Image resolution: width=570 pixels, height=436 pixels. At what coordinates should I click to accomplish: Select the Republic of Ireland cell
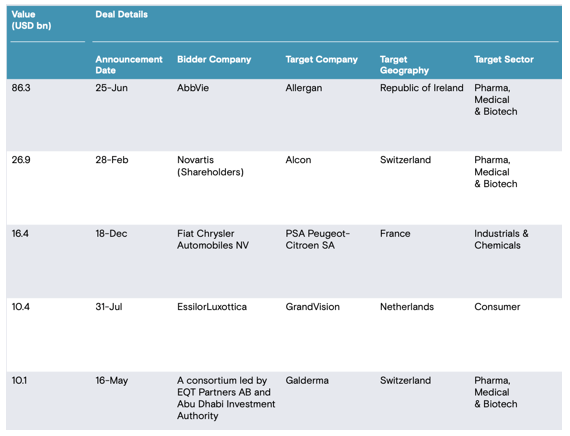(422, 88)
